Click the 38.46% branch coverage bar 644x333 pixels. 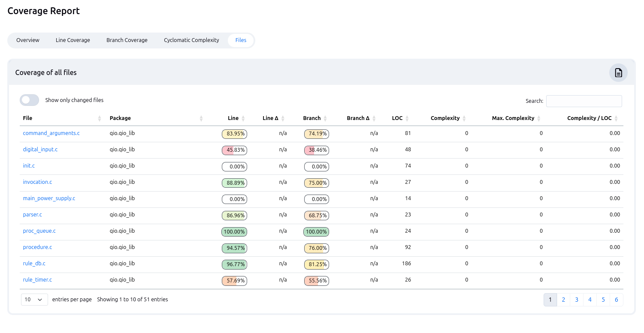[316, 150]
